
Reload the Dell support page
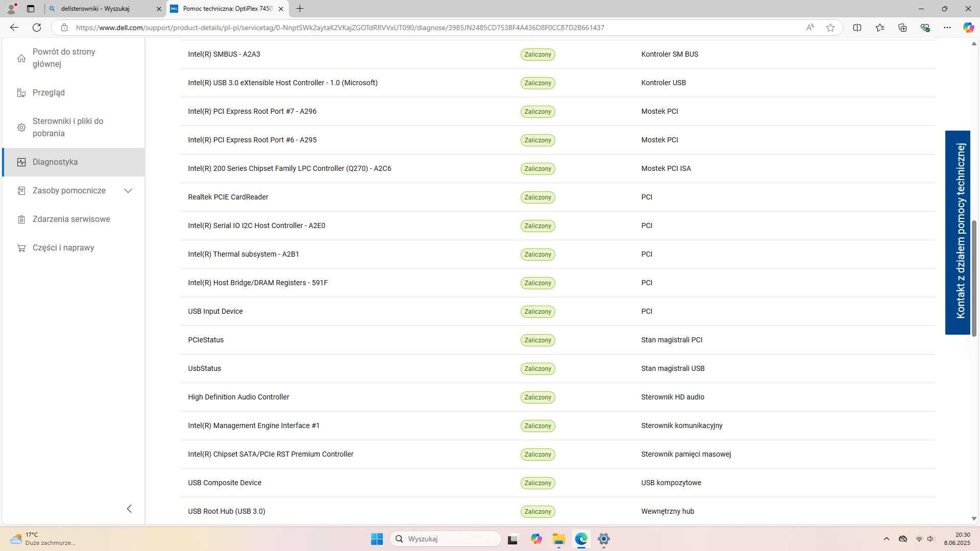click(37, 28)
